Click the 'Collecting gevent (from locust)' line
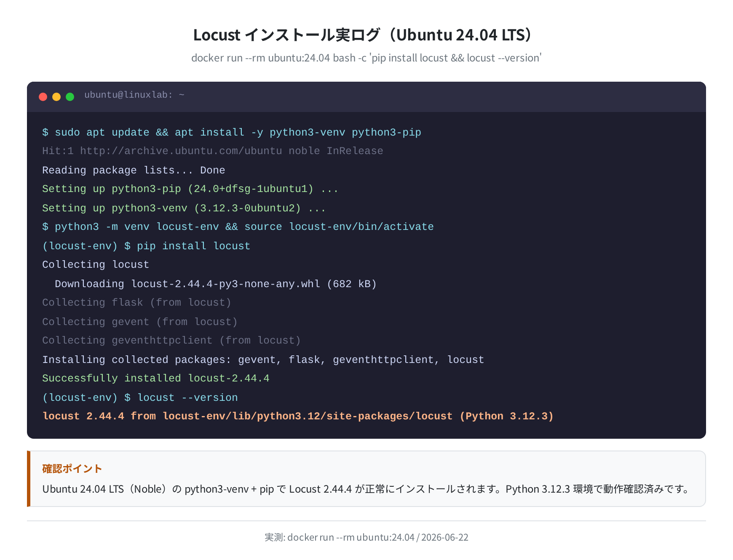 tap(140, 322)
